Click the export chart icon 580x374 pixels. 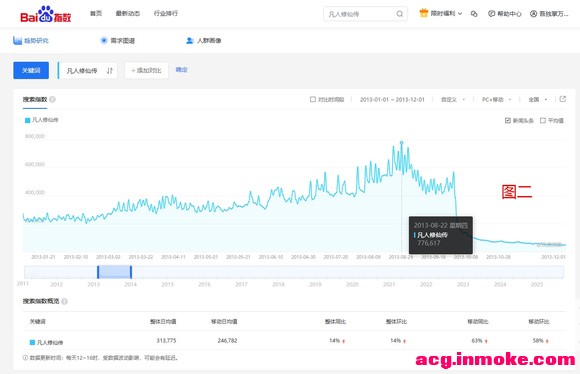click(x=563, y=99)
